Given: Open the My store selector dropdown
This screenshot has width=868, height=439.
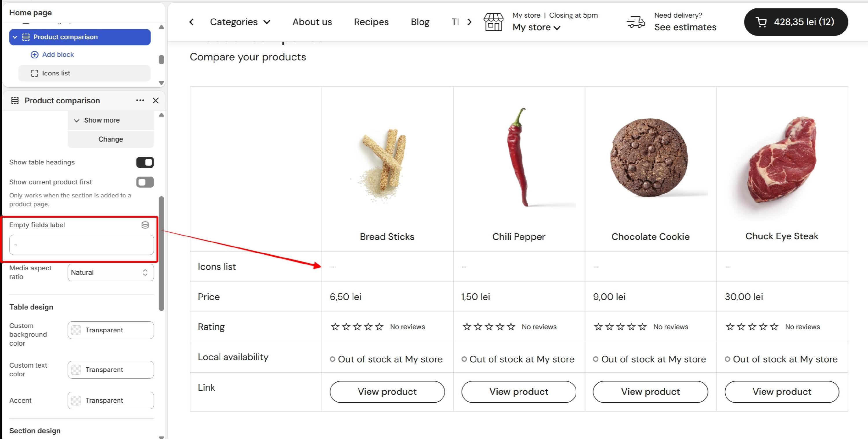Looking at the screenshot, I should (536, 27).
